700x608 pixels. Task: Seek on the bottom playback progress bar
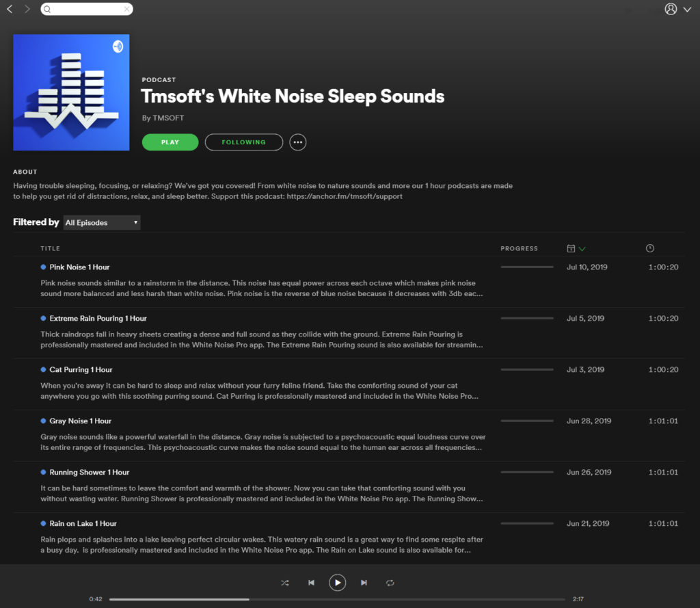pyautogui.click(x=337, y=600)
